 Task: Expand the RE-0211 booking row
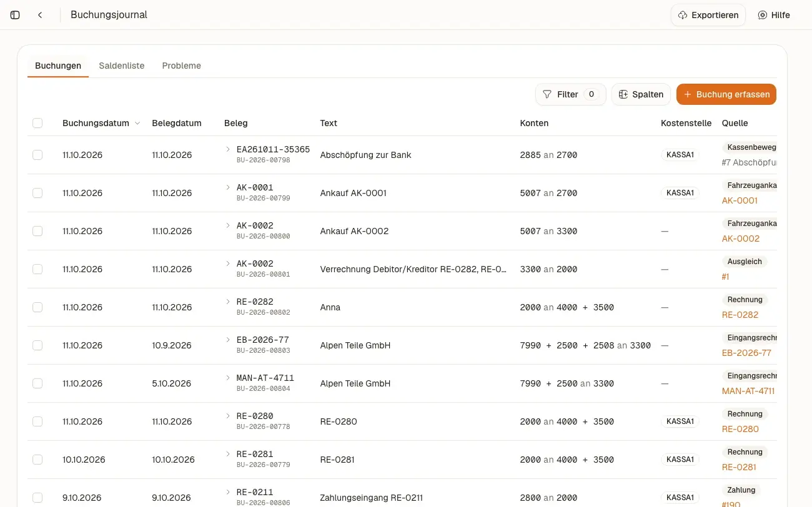coord(228,492)
